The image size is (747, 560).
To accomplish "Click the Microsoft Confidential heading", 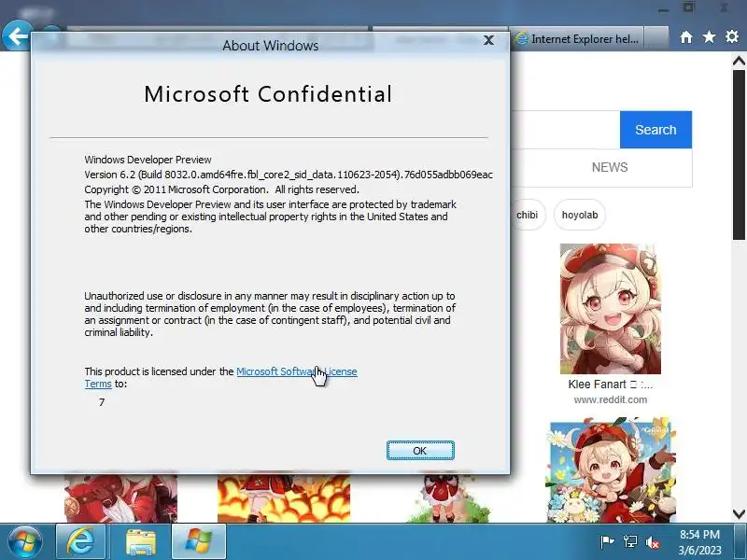I will [x=268, y=94].
